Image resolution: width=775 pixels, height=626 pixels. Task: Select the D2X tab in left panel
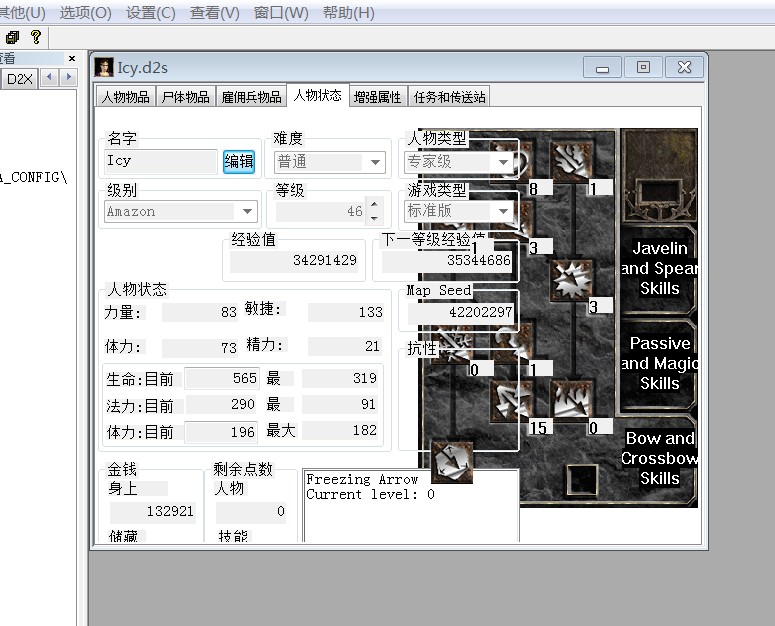point(19,79)
